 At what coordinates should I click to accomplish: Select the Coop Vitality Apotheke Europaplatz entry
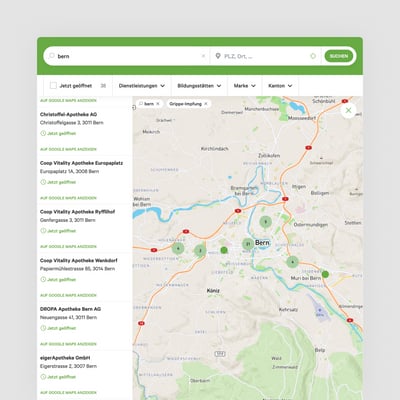(x=81, y=163)
